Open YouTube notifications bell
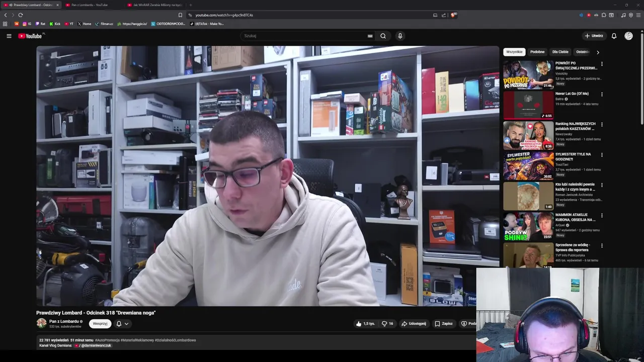 pos(614,36)
